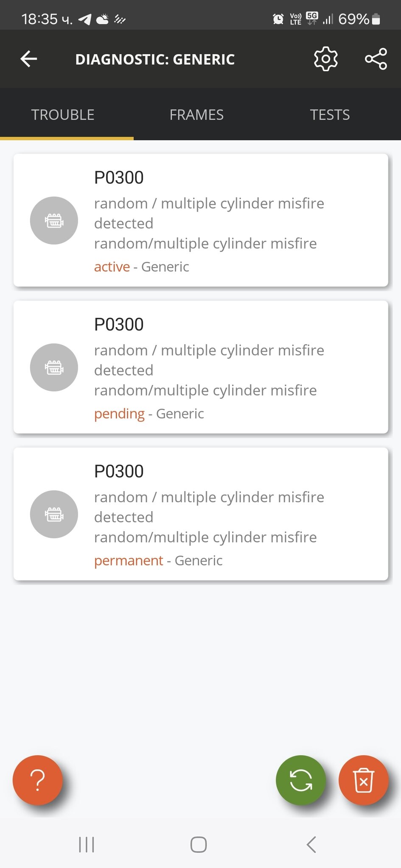
Task: Tap engine icon of permanent P0300
Action: 54,514
